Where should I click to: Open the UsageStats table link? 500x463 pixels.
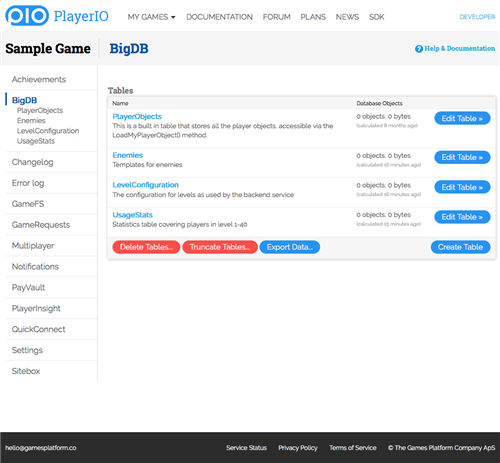(132, 215)
